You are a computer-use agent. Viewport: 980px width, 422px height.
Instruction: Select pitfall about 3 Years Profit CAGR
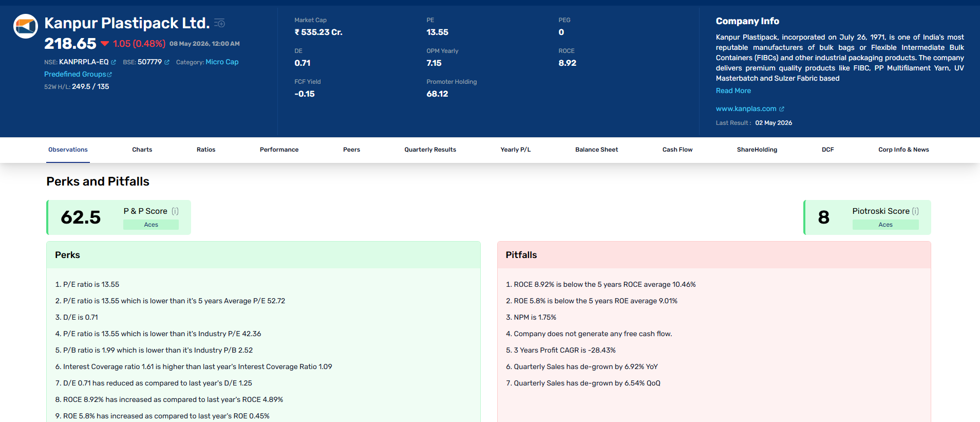[x=561, y=350]
